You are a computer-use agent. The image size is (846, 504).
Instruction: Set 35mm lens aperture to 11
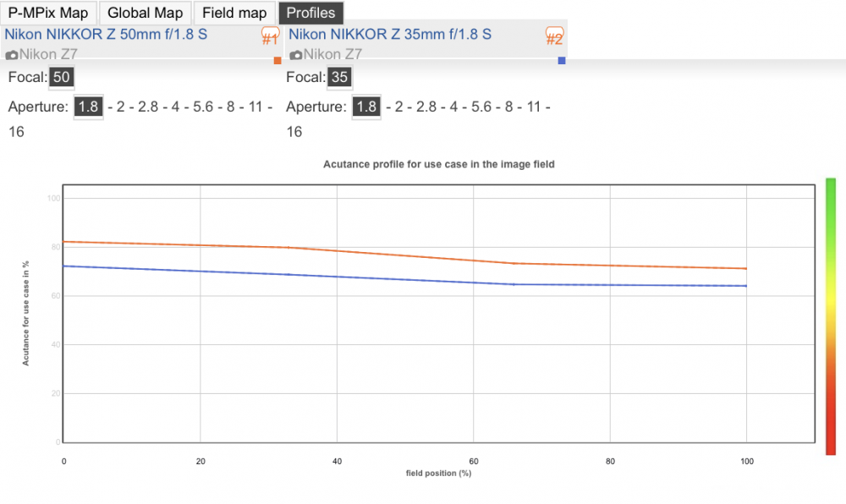534,107
